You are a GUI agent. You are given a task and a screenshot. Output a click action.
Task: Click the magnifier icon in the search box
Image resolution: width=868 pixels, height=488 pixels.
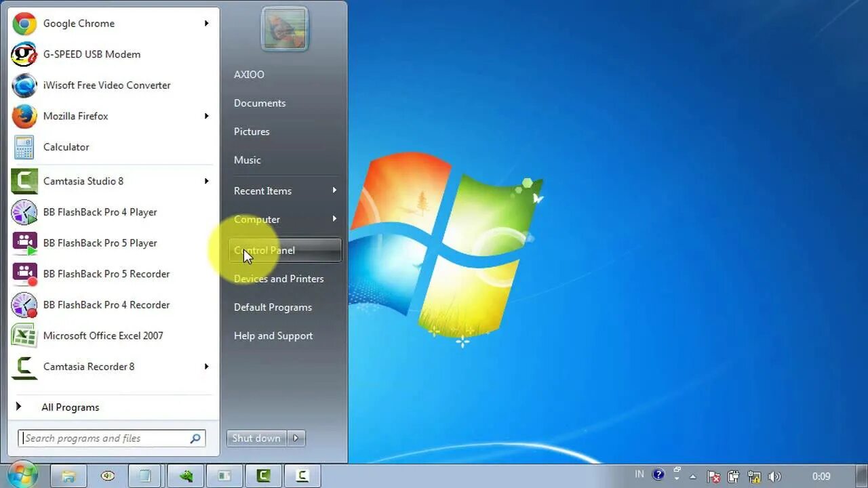(x=195, y=439)
